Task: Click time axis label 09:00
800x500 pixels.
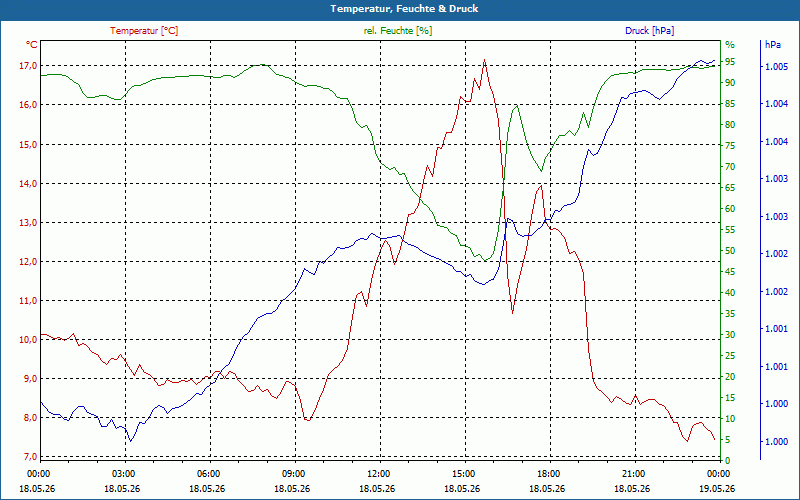Action: click(295, 473)
